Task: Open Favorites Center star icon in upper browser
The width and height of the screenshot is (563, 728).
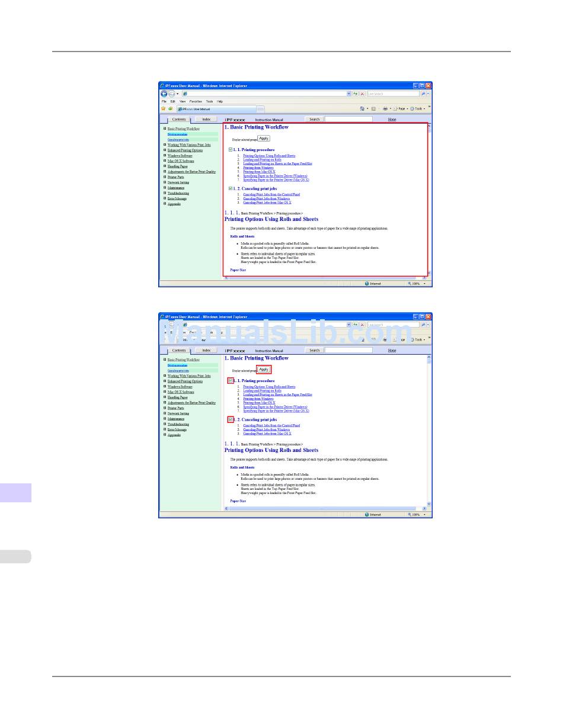Action: [x=164, y=108]
